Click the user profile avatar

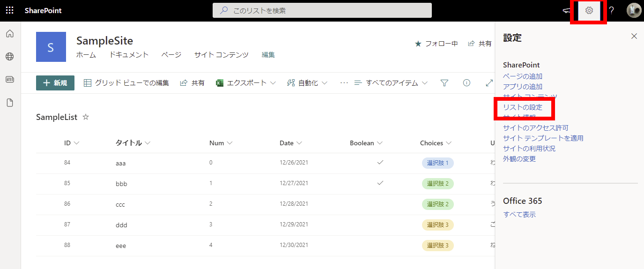tap(634, 10)
